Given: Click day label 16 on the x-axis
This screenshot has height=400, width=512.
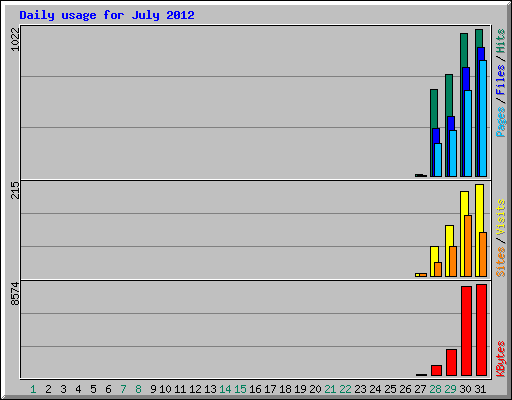Looking at the screenshot, I should [255, 389].
